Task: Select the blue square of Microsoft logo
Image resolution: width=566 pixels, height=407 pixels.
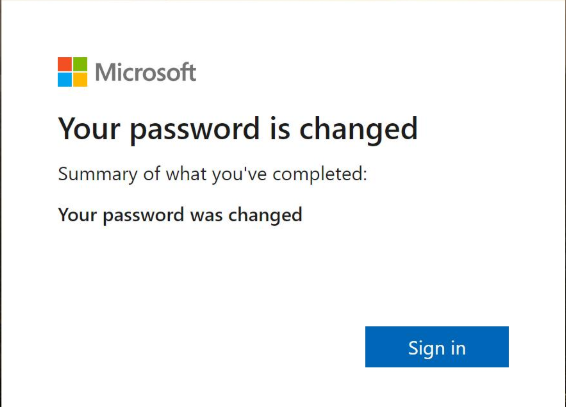Action: point(65,80)
